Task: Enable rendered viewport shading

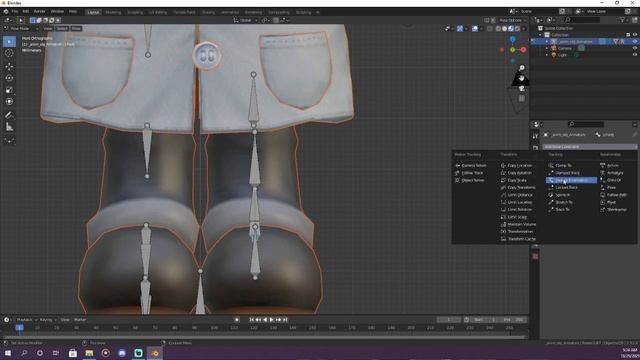Action: click(x=518, y=29)
